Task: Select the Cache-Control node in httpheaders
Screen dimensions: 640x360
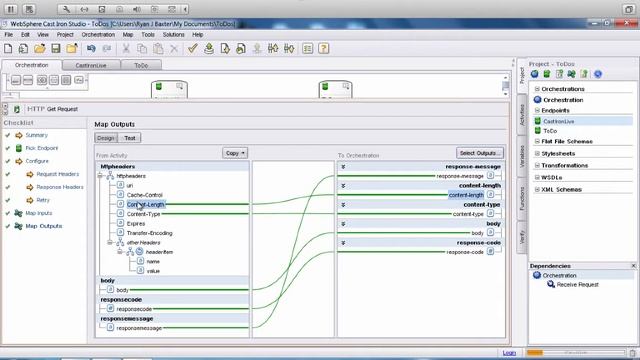Action: [144, 195]
